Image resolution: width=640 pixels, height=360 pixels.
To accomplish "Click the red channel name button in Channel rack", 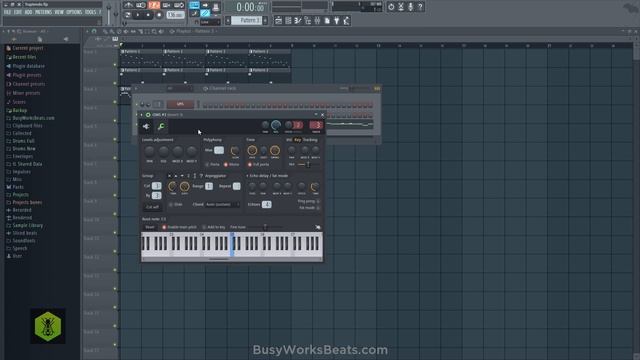I will [180, 104].
